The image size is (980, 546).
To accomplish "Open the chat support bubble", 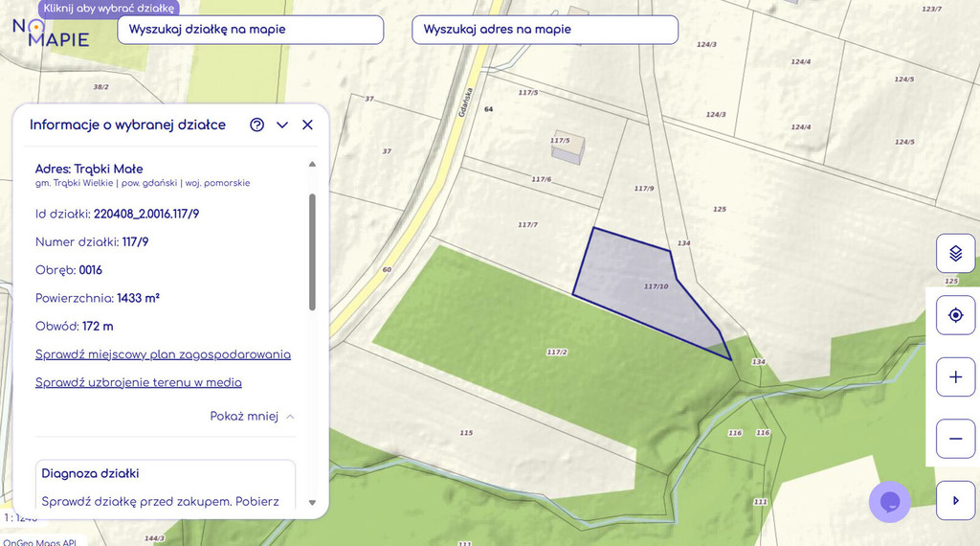I will tap(889, 502).
